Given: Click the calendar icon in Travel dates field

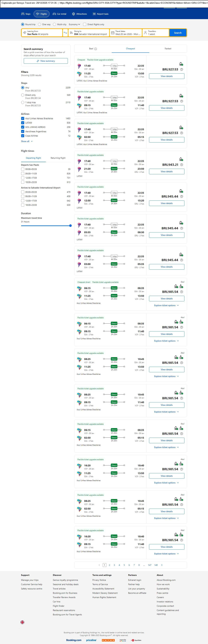Looking at the screenshot, I should [113, 33].
